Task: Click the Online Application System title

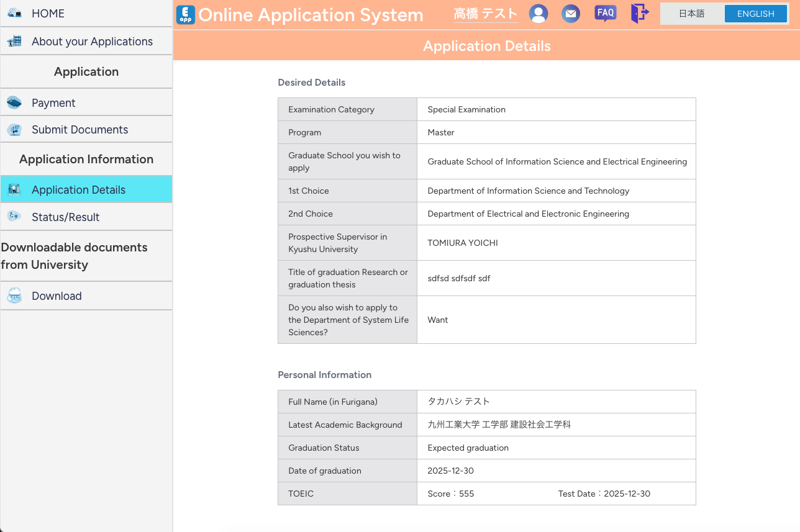Action: (x=311, y=15)
